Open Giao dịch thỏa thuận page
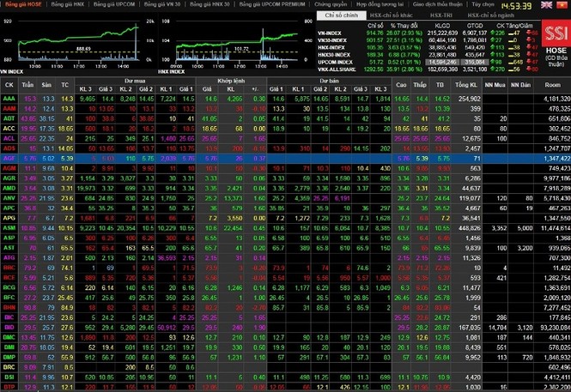Screen dimensions: 571x392 coord(438,4)
